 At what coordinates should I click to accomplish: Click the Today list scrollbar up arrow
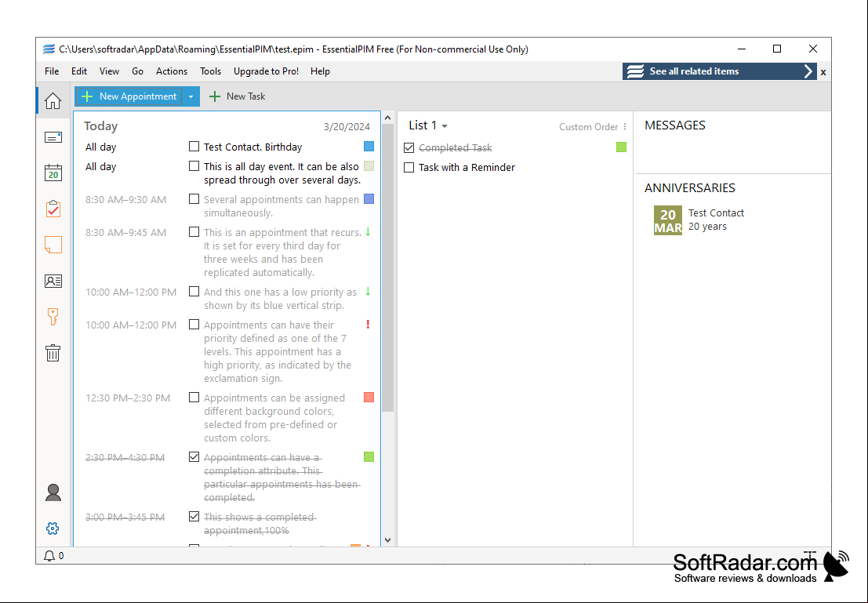(x=387, y=118)
